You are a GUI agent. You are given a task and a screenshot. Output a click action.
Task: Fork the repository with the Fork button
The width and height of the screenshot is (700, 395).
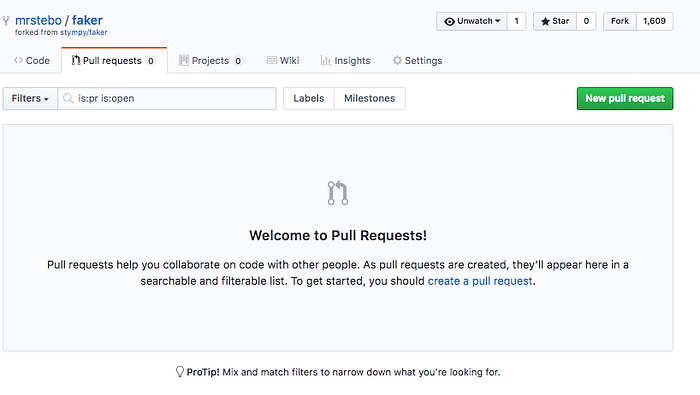[620, 21]
